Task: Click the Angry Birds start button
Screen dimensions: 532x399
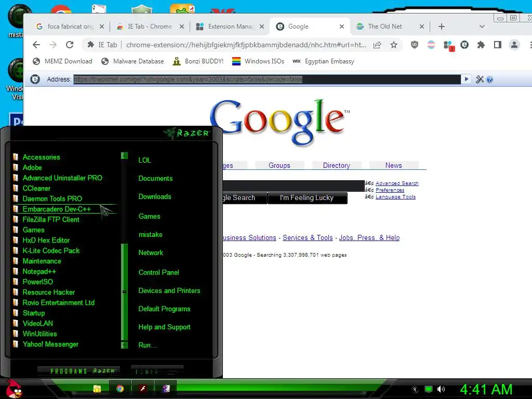Action: [14, 389]
